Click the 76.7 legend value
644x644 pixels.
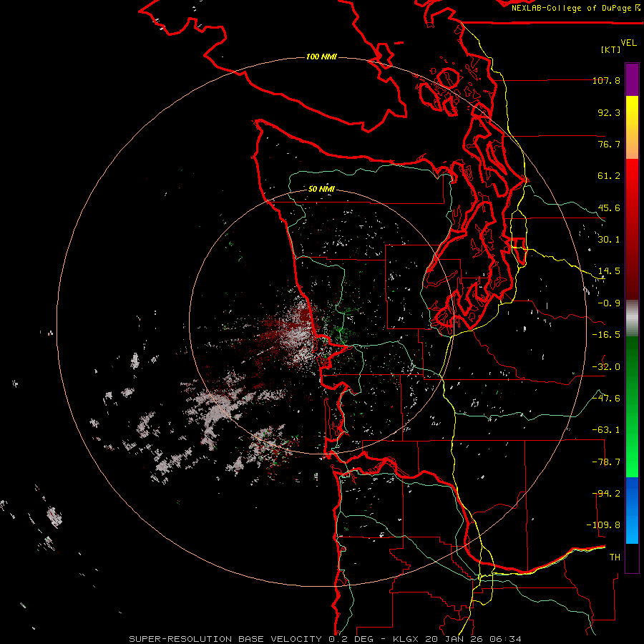pyautogui.click(x=609, y=144)
